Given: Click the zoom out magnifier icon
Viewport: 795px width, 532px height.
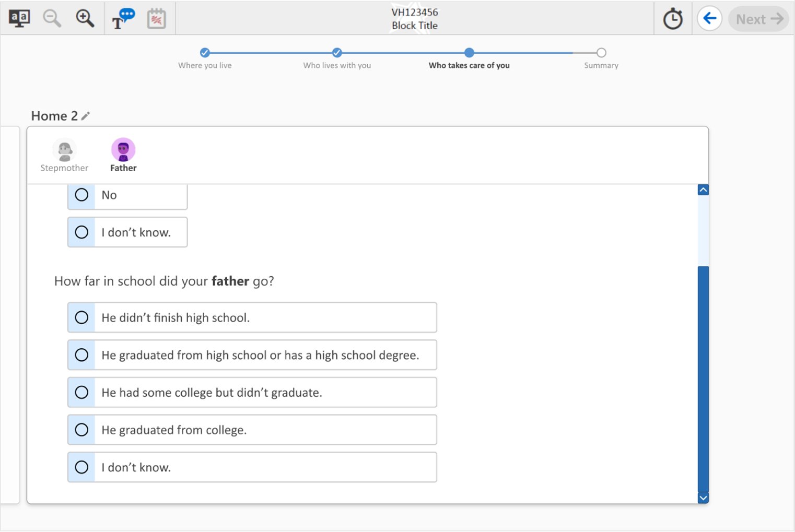Looking at the screenshot, I should (52, 19).
